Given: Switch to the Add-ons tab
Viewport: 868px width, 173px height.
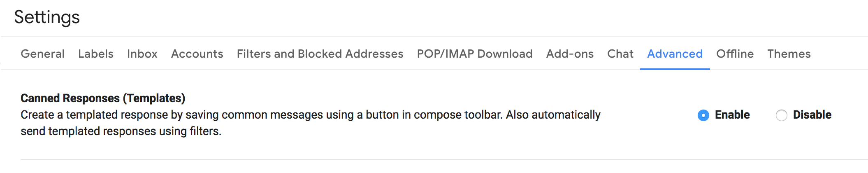Looking at the screenshot, I should tap(570, 54).
